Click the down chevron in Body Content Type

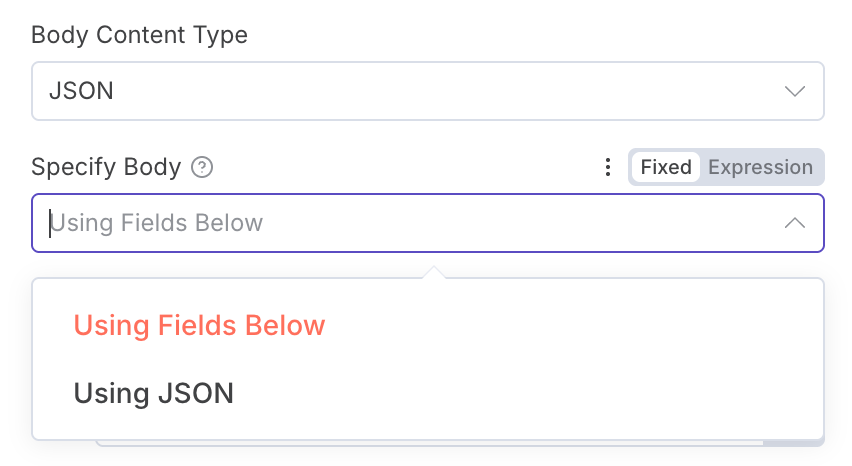coord(795,91)
